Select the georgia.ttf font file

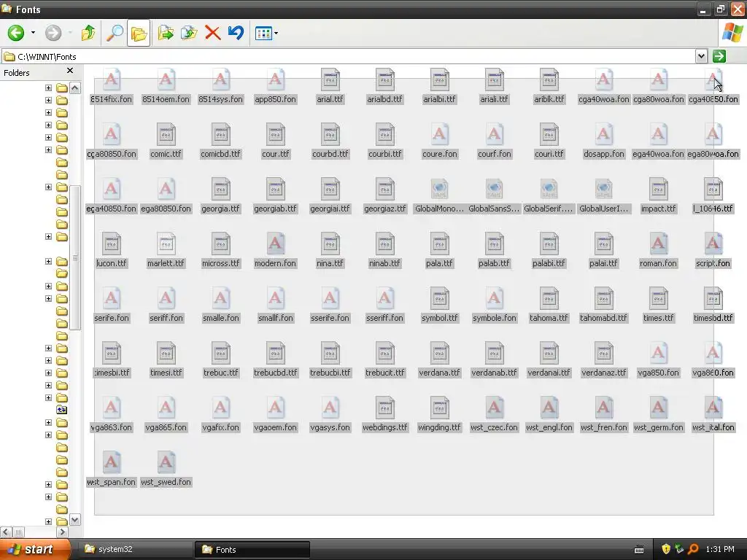pyautogui.click(x=220, y=196)
